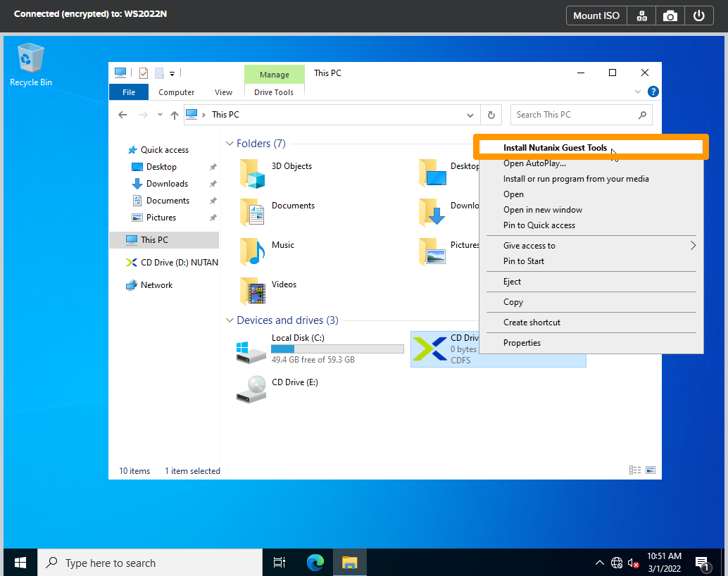The width and height of the screenshot is (728, 576).
Task: Choose Eject from the context menu
Action: [x=512, y=282]
